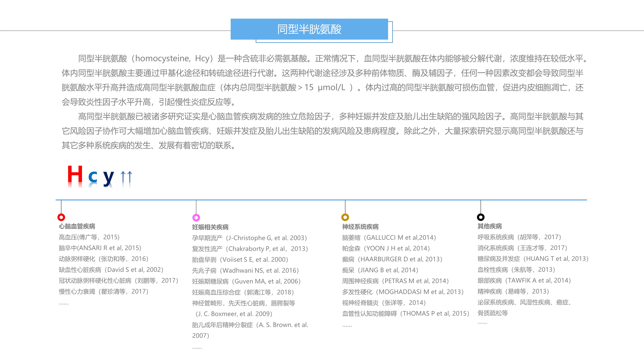Click the paragraph starting with 高同型半胱氨酸已被
The width and height of the screenshot is (644, 362).
click(323, 131)
